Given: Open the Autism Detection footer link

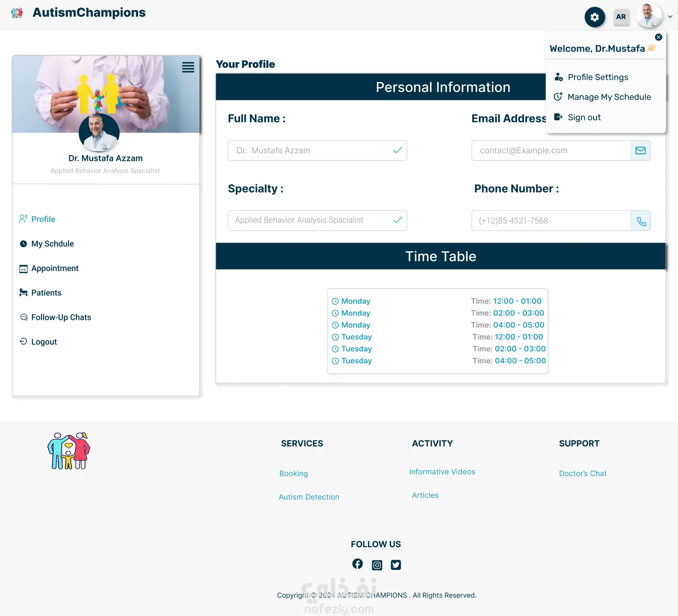Looking at the screenshot, I should click(x=309, y=497).
